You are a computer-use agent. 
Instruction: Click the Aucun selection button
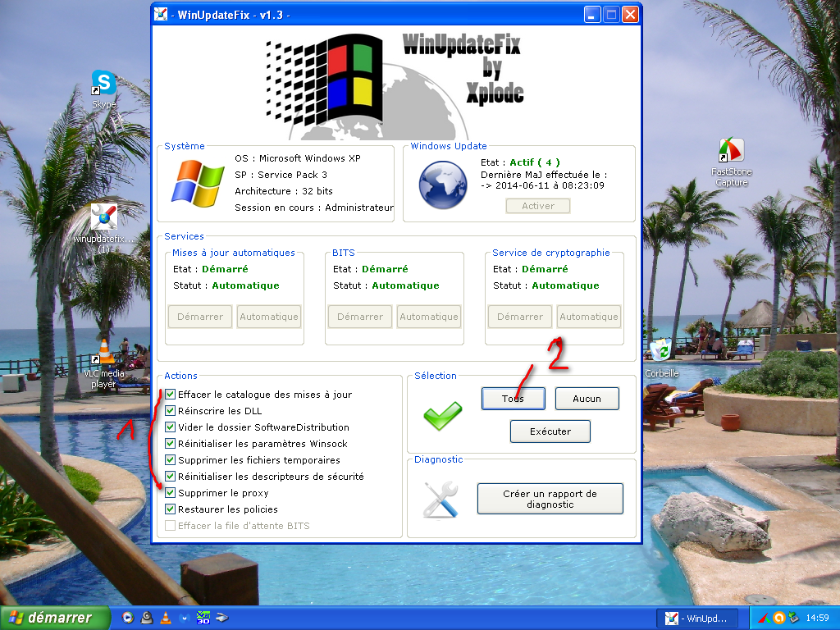[x=587, y=399]
